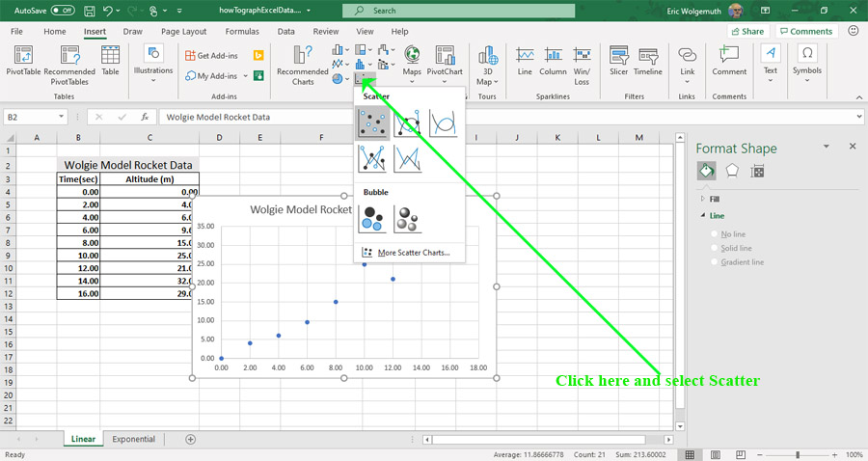Select Gradient line radio button
Image resolution: width=868 pixels, height=461 pixels.
[715, 262]
